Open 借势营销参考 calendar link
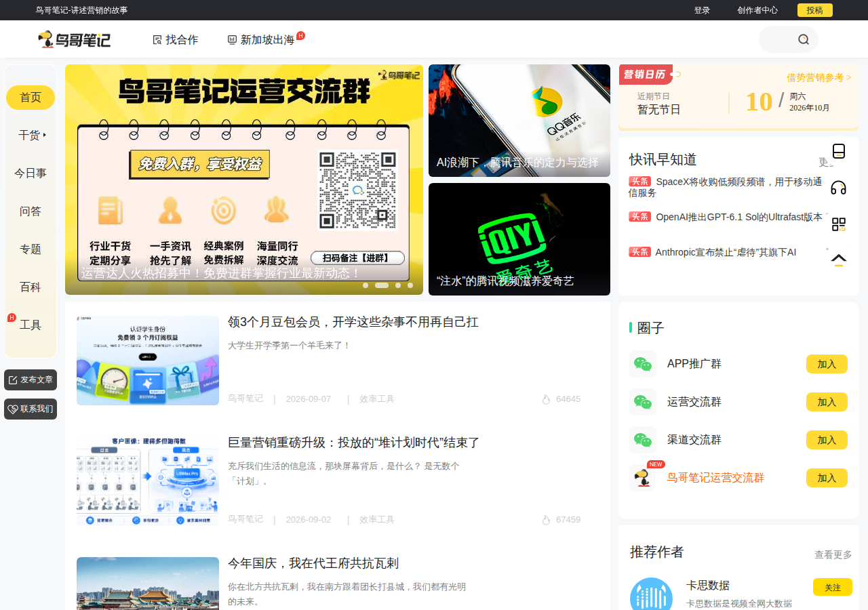The image size is (868, 610). pyautogui.click(x=819, y=77)
